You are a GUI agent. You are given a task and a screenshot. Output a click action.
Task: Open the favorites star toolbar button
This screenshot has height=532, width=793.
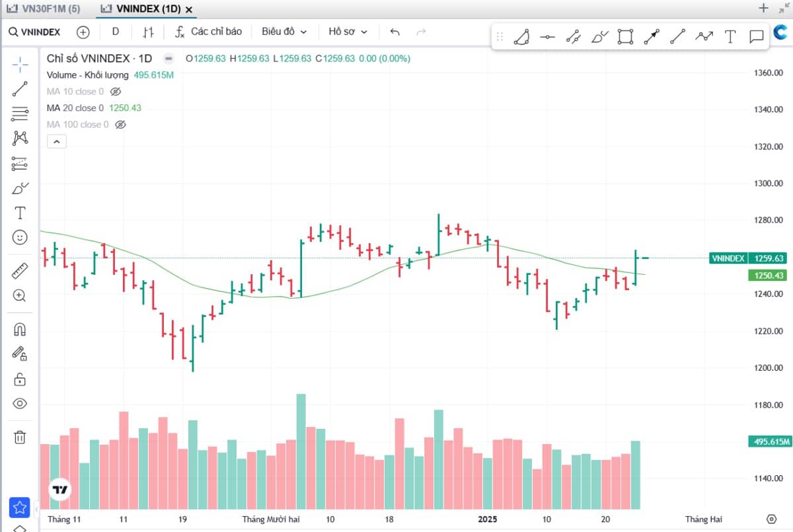coord(20,508)
